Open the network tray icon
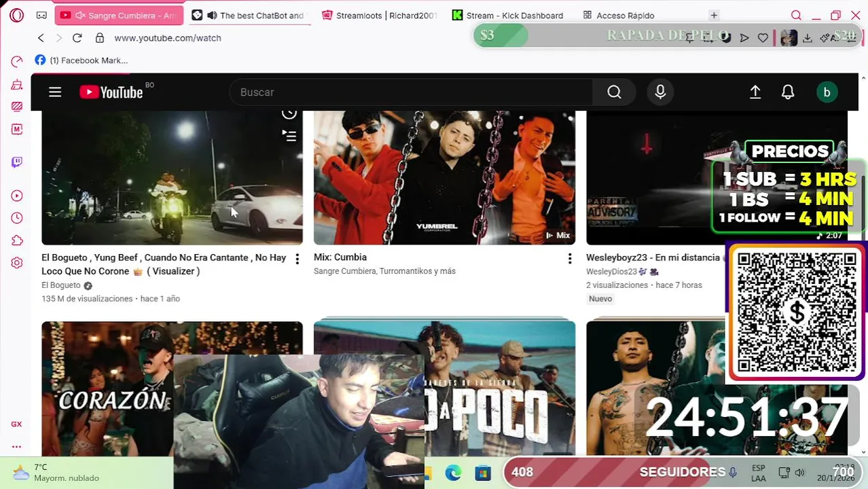 784,473
